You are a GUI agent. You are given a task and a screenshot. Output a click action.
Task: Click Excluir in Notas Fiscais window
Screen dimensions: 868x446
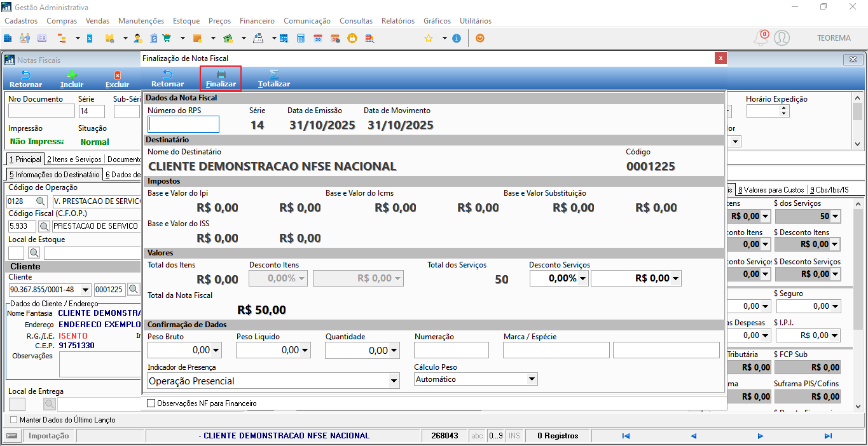(117, 79)
